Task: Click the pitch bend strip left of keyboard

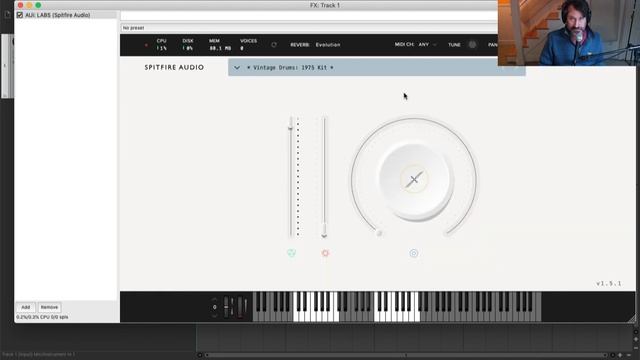Action: [x=226, y=307]
